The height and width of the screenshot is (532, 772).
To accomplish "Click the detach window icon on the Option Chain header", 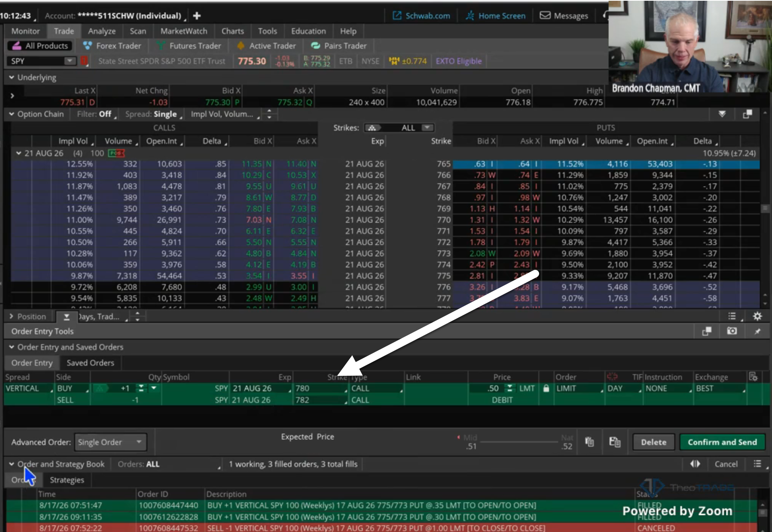I will [x=747, y=114].
